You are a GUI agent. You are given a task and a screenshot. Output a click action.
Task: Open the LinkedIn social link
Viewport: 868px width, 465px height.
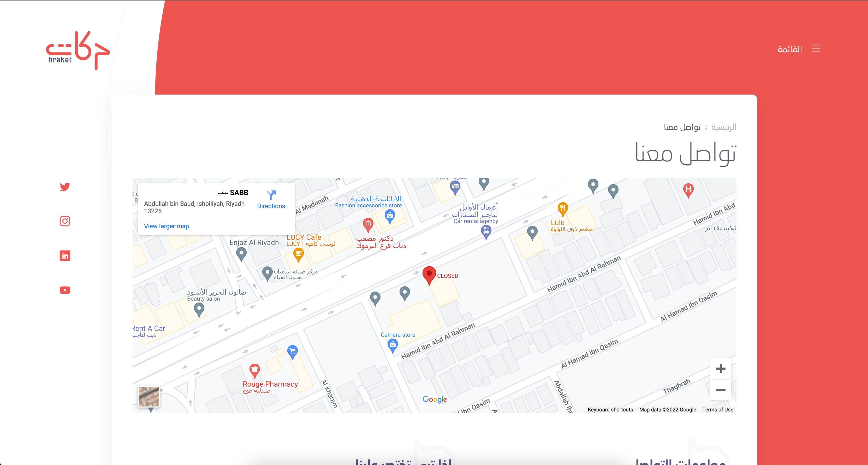65,255
